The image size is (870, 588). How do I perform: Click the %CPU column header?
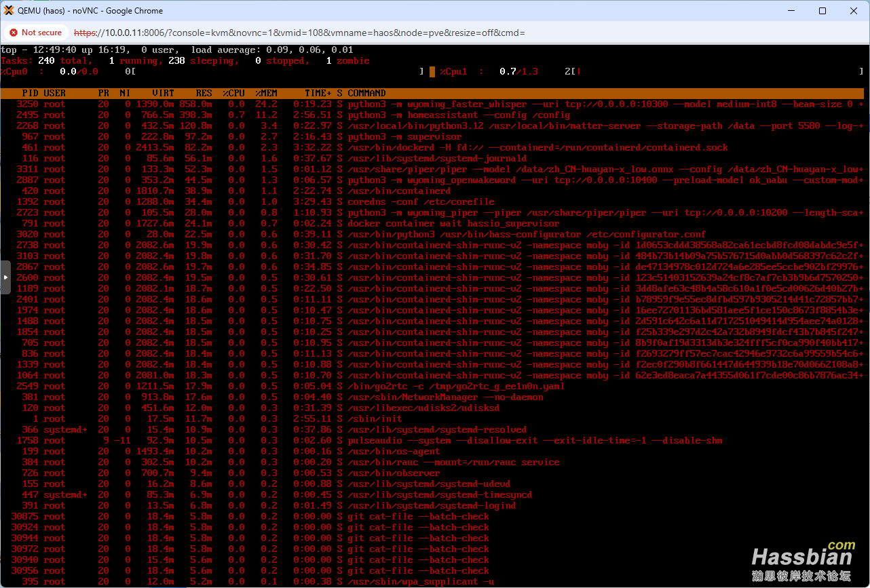pyautogui.click(x=233, y=93)
